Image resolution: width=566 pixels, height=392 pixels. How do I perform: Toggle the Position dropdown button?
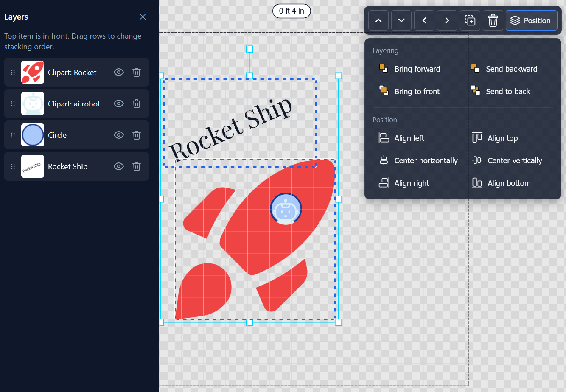point(532,20)
